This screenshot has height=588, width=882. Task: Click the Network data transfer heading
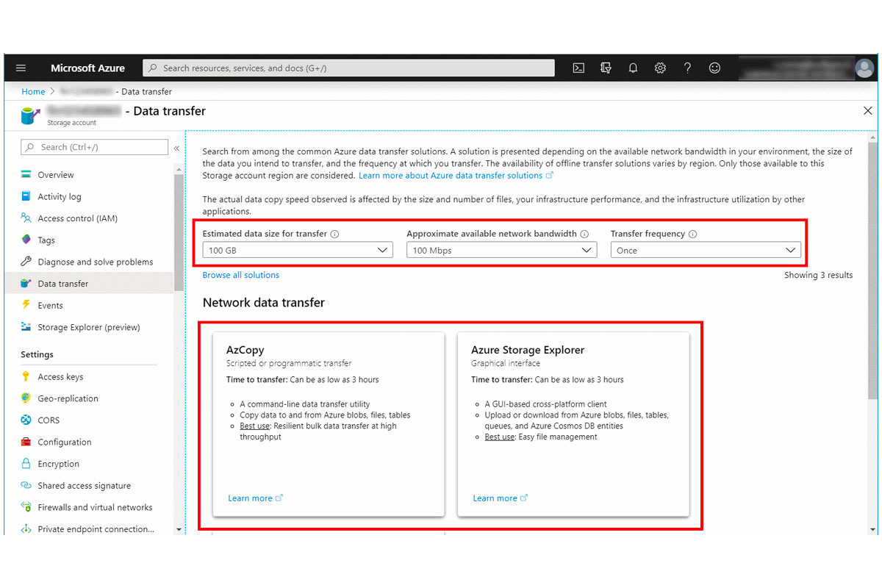pos(264,302)
